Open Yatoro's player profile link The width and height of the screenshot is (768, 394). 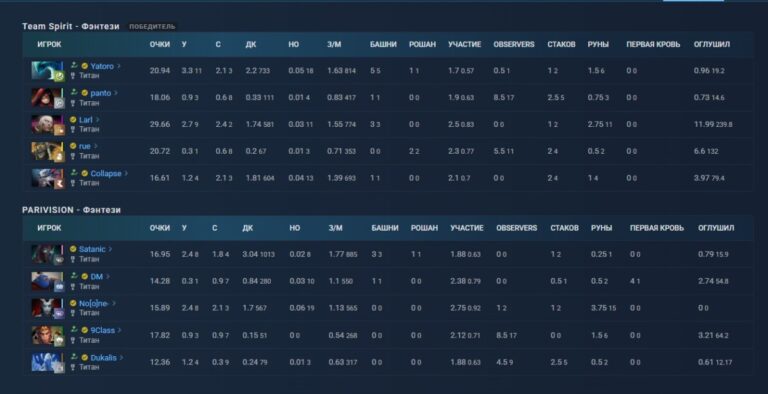point(102,66)
